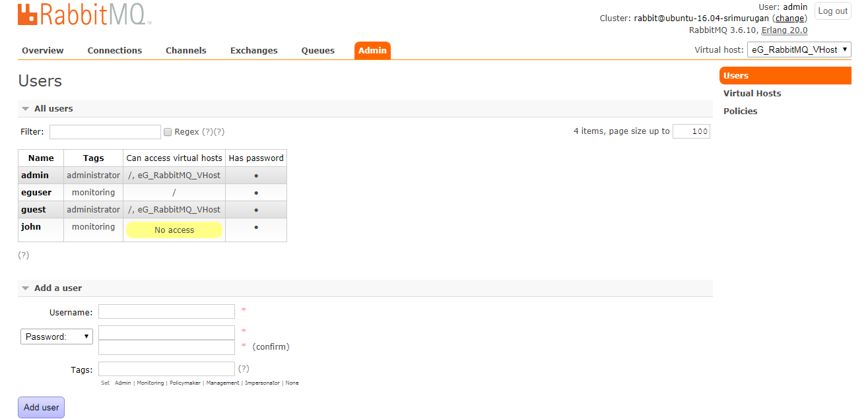Focus the Username input field
Screen dimensions: 868x419
tap(166, 311)
